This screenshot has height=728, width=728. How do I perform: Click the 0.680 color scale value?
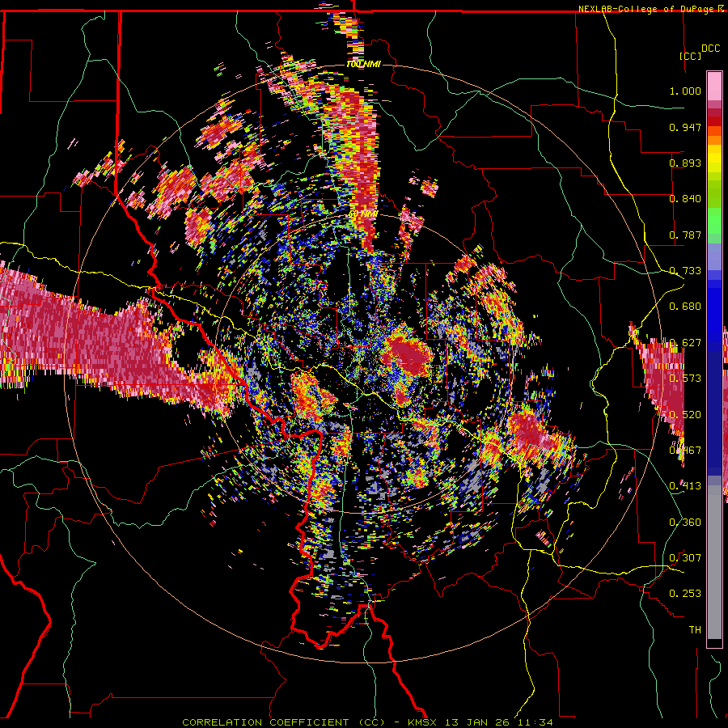[685, 307]
